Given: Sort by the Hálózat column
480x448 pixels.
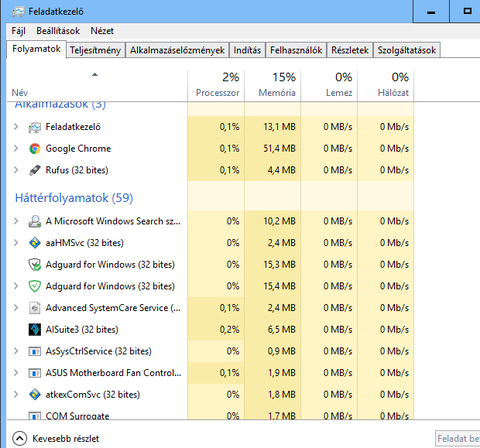Looking at the screenshot, I should click(x=386, y=85).
